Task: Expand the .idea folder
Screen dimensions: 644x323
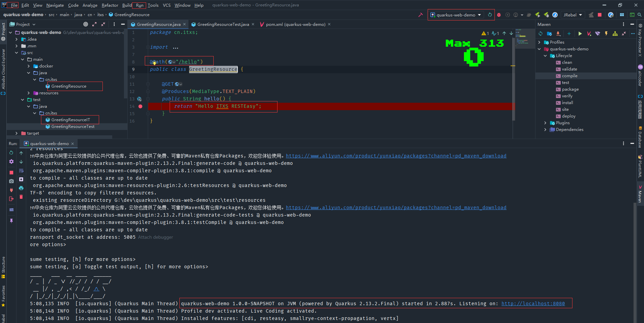Action: (x=16, y=39)
